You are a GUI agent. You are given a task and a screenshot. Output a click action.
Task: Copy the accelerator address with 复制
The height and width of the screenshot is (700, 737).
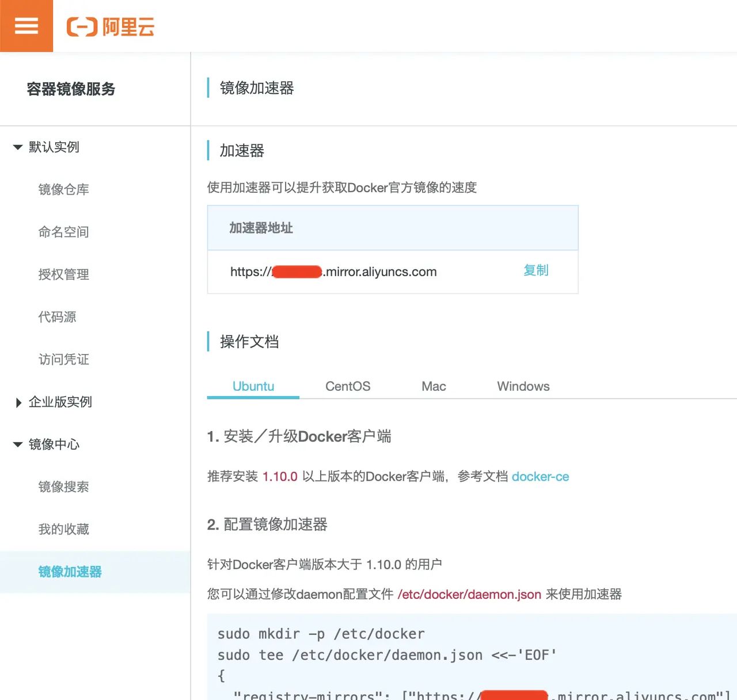[536, 271]
